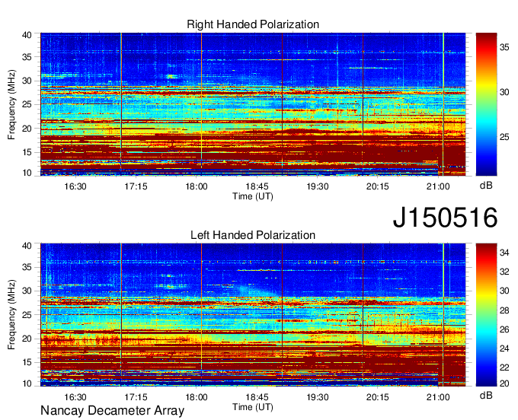Click the J150516 observation label
The height and width of the screenshot is (420, 518).
point(445,218)
